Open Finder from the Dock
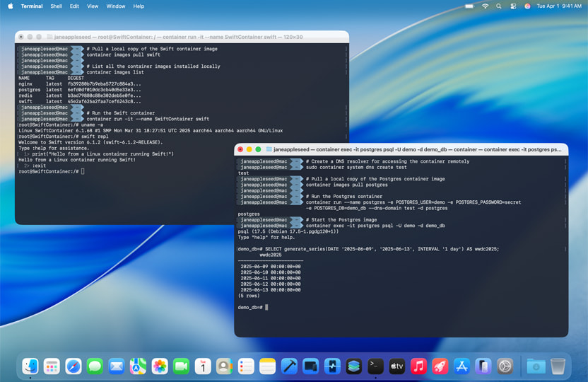The image size is (588, 382). coord(30,366)
